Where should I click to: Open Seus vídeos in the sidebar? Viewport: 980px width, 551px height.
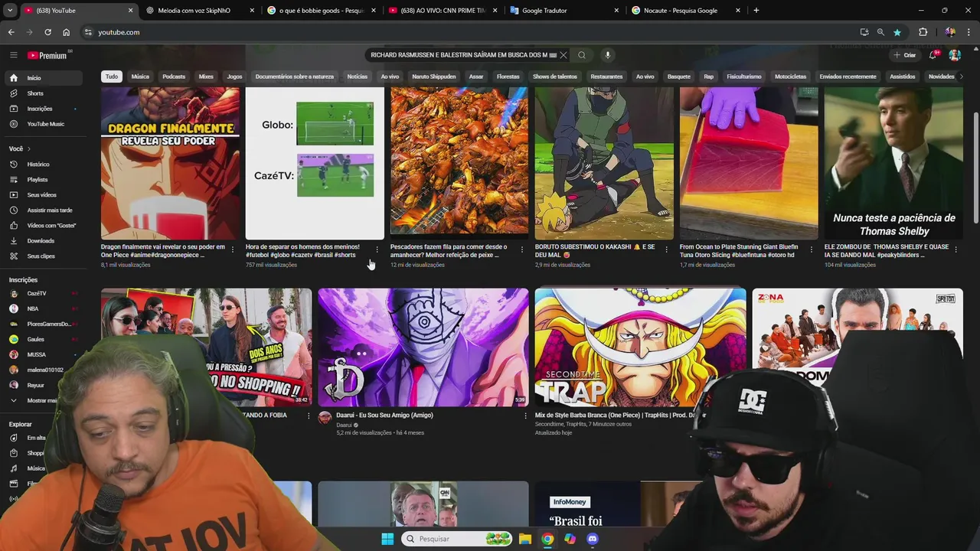[x=43, y=195]
